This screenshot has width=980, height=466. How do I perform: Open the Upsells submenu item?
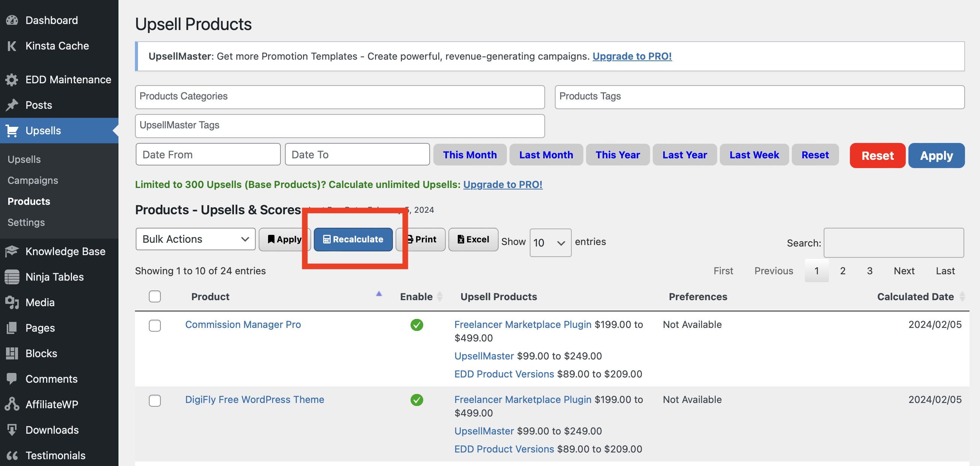(x=24, y=159)
